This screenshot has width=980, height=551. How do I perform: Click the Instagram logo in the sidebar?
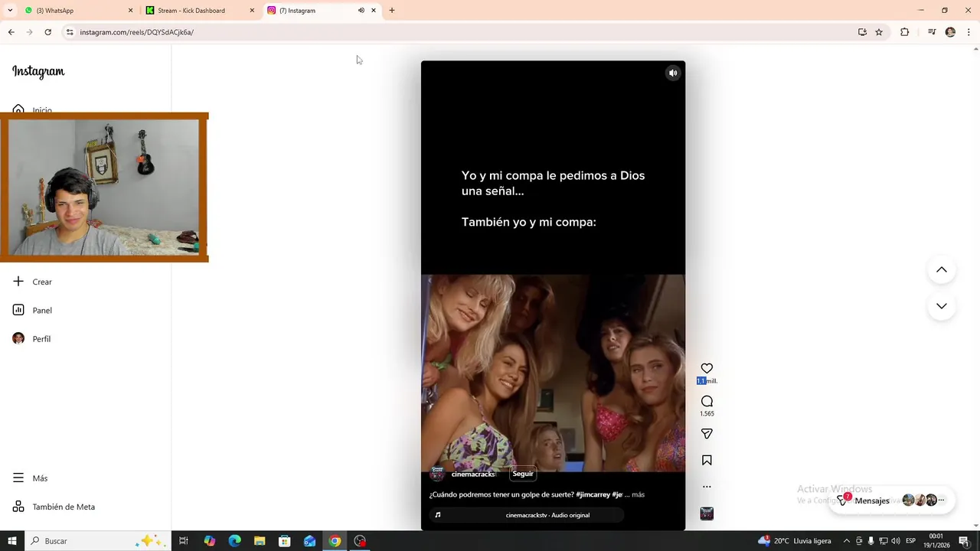[38, 71]
